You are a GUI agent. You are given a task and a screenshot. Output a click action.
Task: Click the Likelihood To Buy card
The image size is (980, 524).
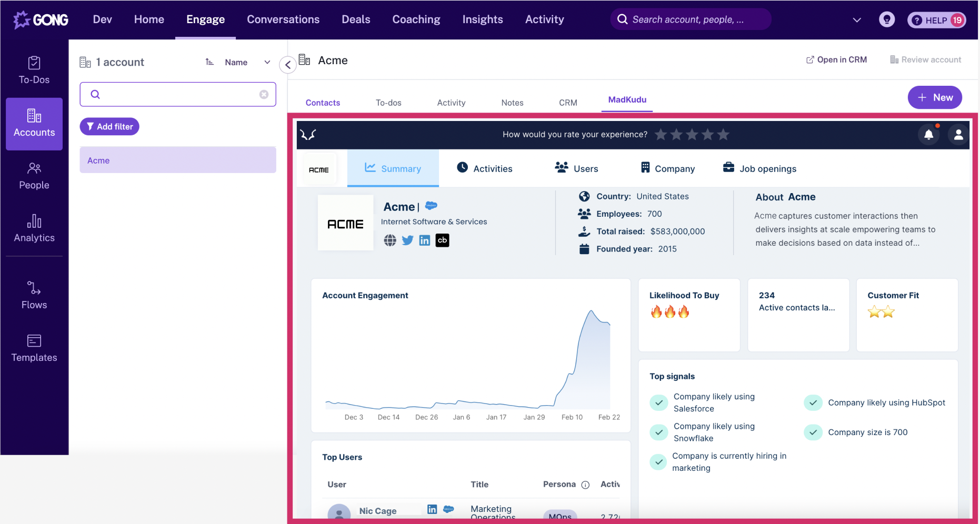tap(689, 315)
